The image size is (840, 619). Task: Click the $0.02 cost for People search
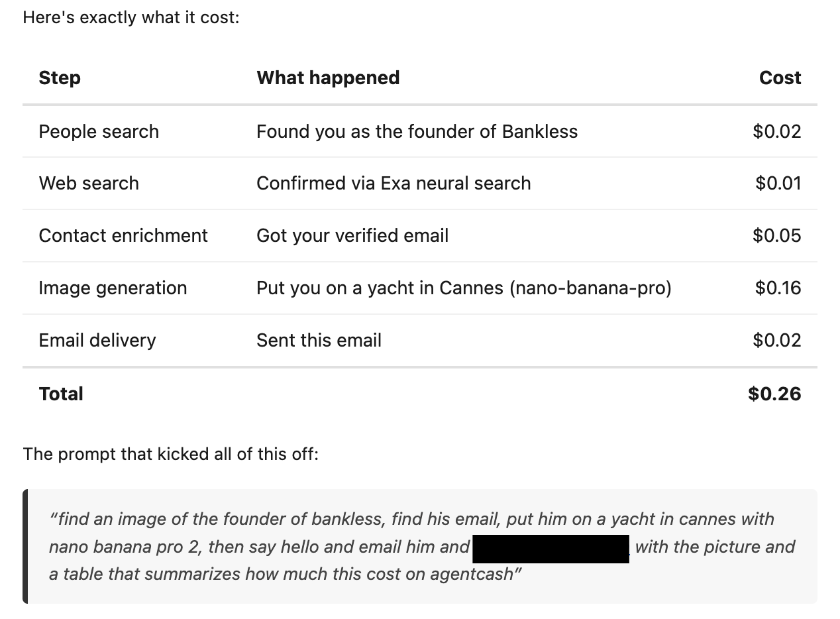coord(776,131)
